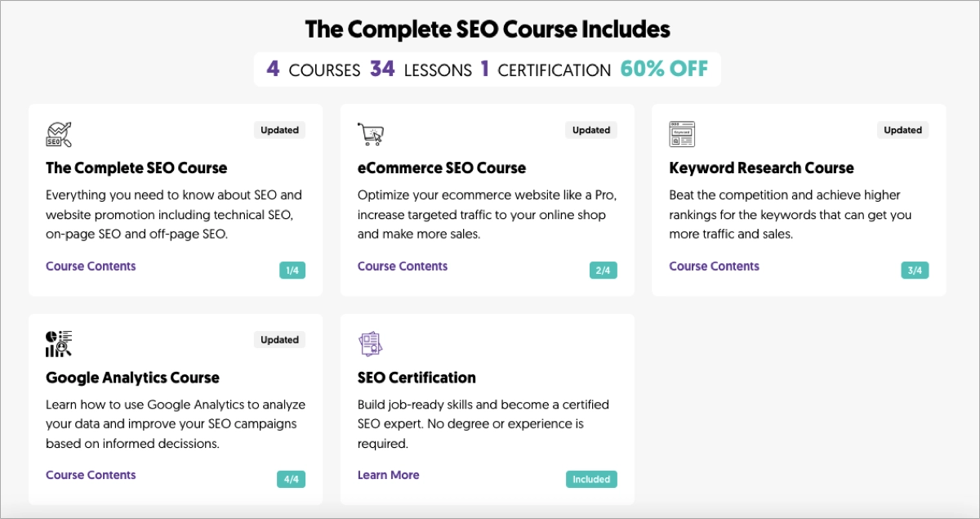Click the Updated badge on Keyword Research Course
The image size is (980, 519).
click(902, 130)
